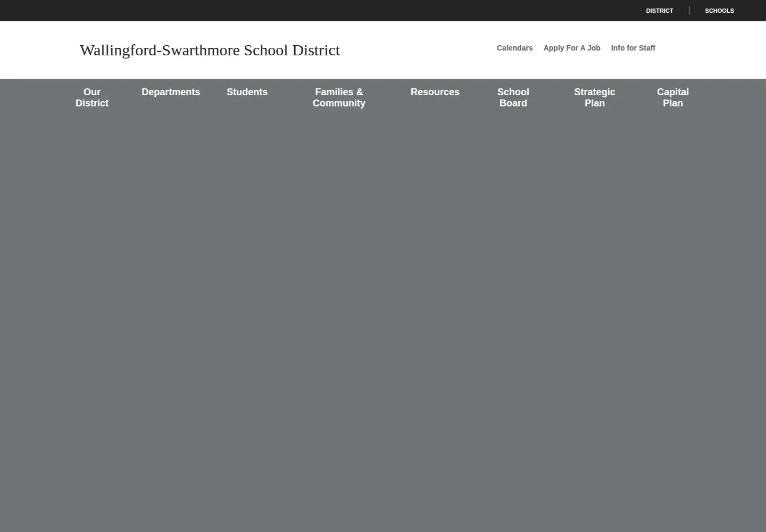The height and width of the screenshot is (532, 766).
Task: Select the Students menu item
Action: click(x=247, y=92)
